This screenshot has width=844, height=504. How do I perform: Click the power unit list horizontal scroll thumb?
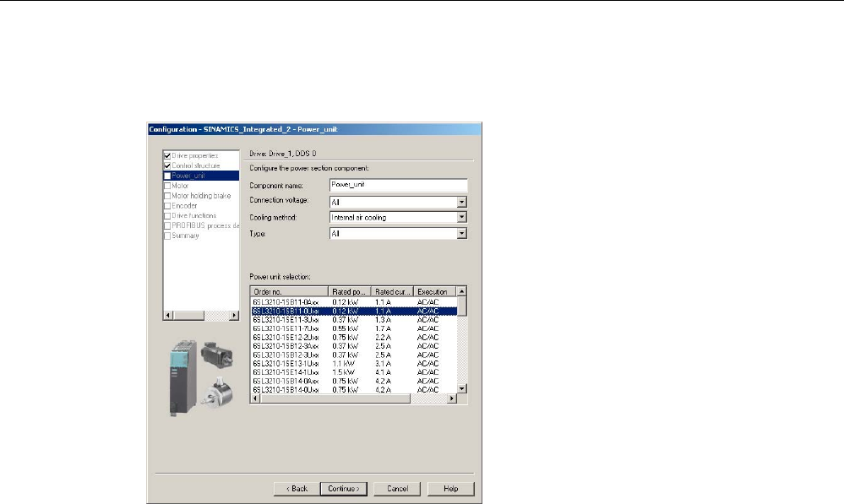point(335,398)
